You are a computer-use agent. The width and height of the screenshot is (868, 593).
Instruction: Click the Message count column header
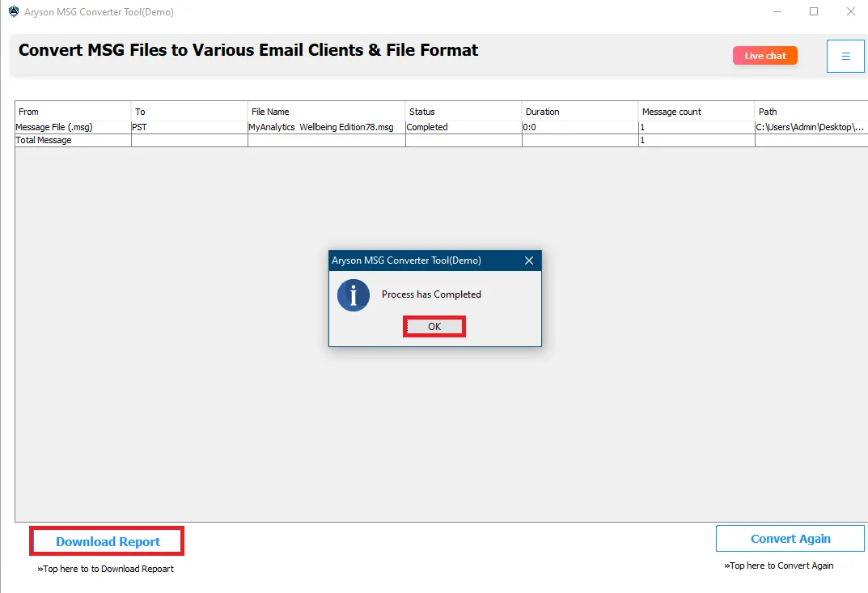(x=697, y=112)
